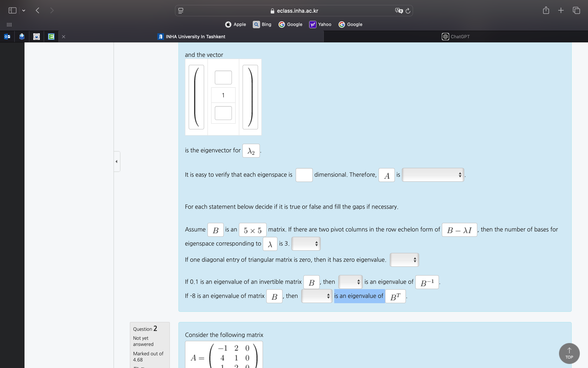
Task: Go forward to the next page
Action: click(52, 10)
